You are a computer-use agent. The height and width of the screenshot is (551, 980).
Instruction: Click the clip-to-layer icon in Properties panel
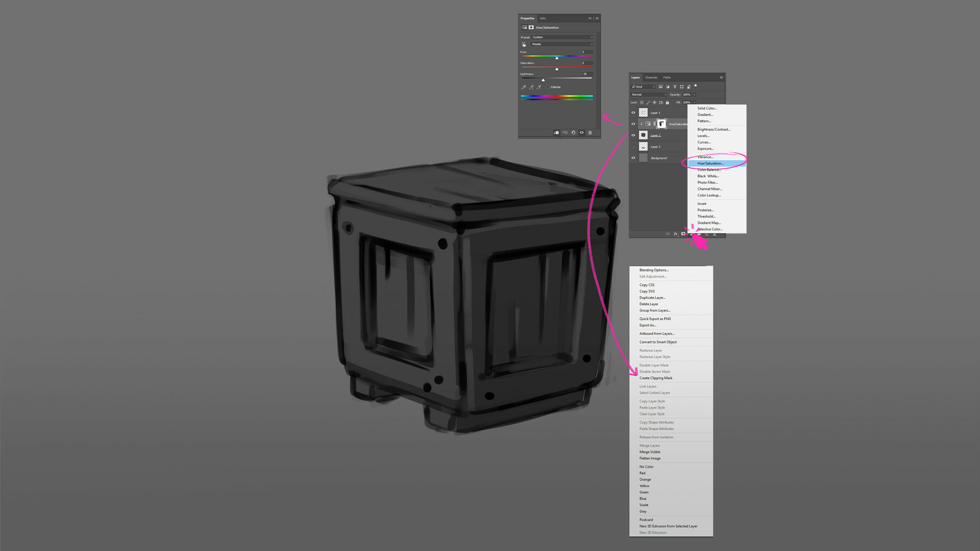click(x=556, y=132)
